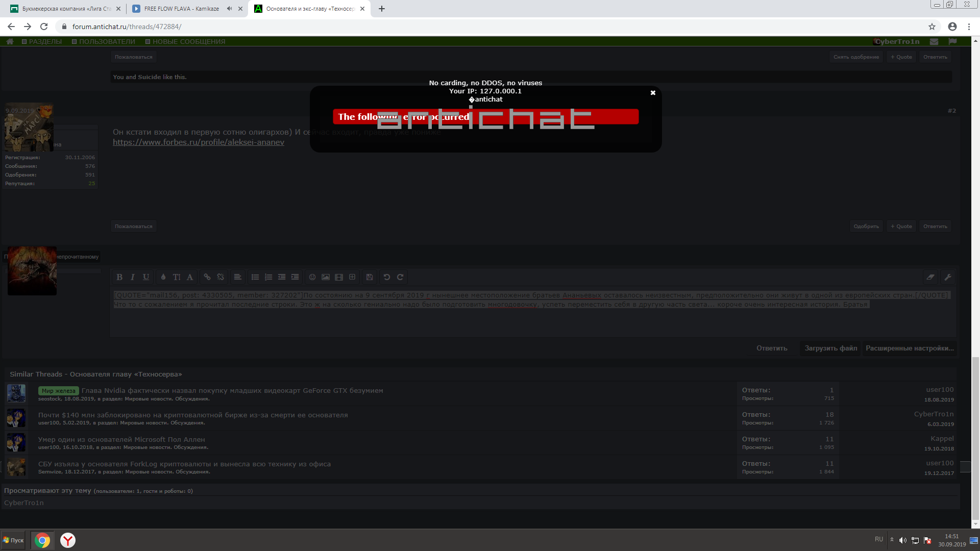The height and width of the screenshot is (551, 980).
Task: Open text alignment dropdown
Action: 238,277
